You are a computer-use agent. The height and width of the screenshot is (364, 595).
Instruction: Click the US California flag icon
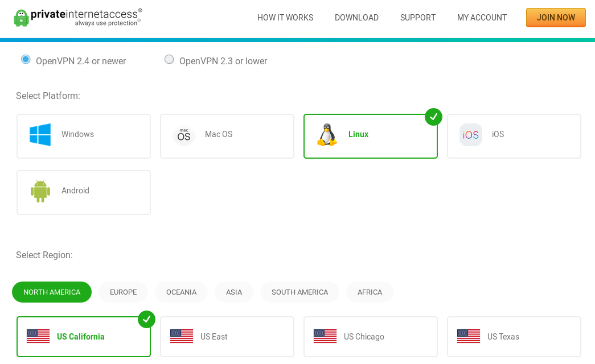point(38,337)
